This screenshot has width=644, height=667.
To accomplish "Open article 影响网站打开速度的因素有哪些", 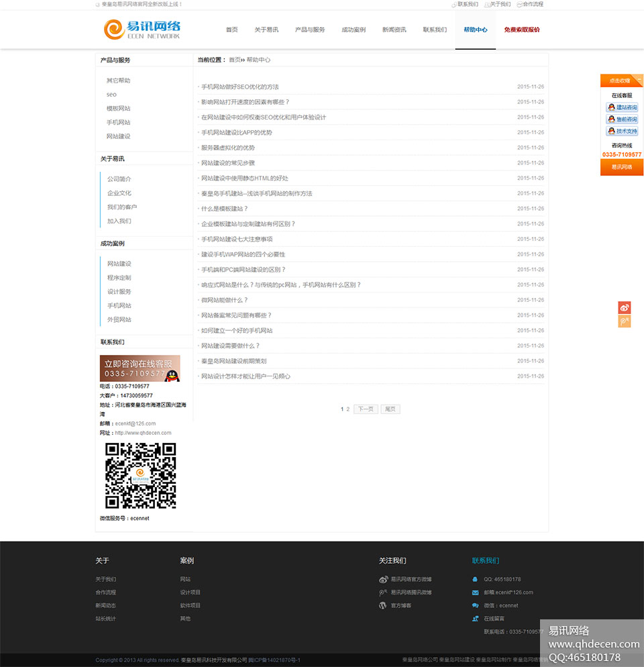I will tap(245, 102).
